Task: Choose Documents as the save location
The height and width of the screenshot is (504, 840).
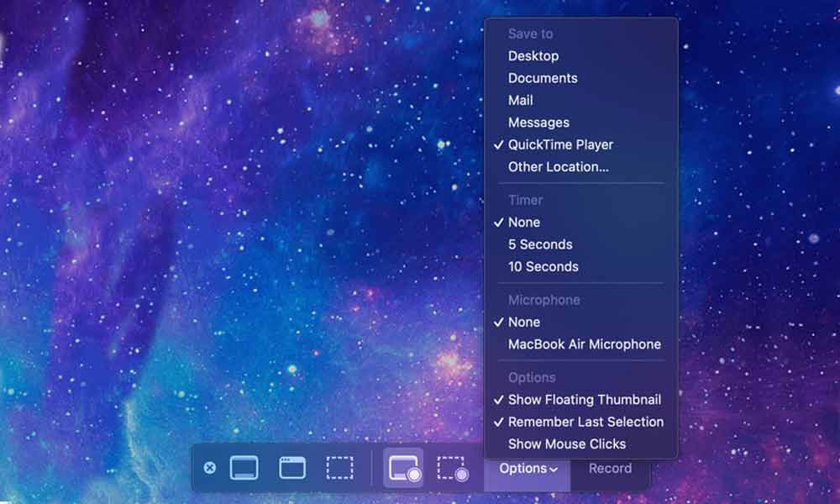Action: [543, 78]
